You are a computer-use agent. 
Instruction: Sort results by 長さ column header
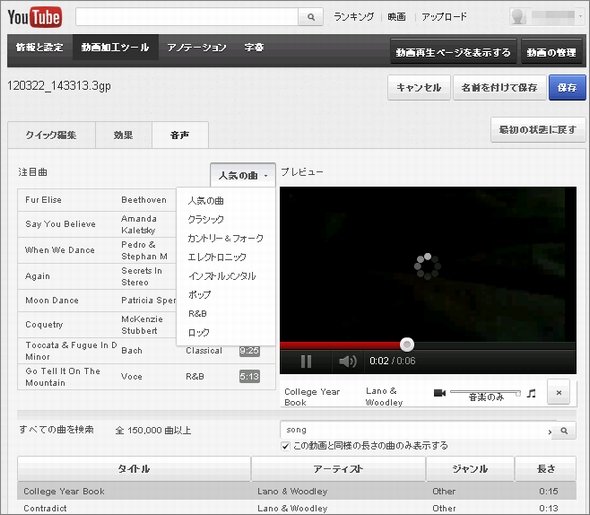coord(546,469)
